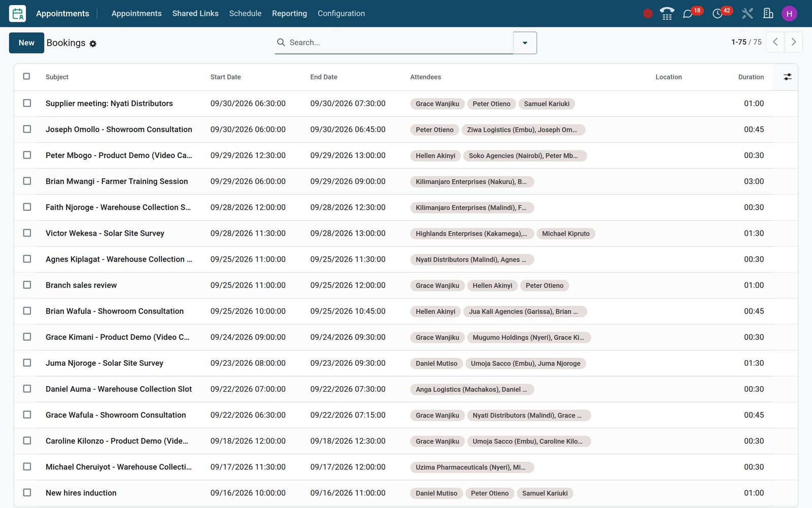Open the Michael Cheruiyot Warehouse Collection booking
The image size is (812, 508).
coord(119,467)
